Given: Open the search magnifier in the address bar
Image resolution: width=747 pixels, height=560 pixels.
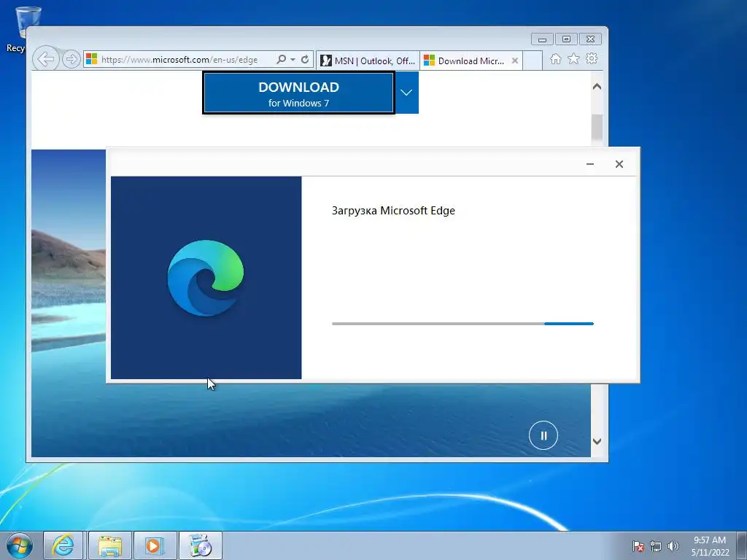Looking at the screenshot, I should [281, 59].
